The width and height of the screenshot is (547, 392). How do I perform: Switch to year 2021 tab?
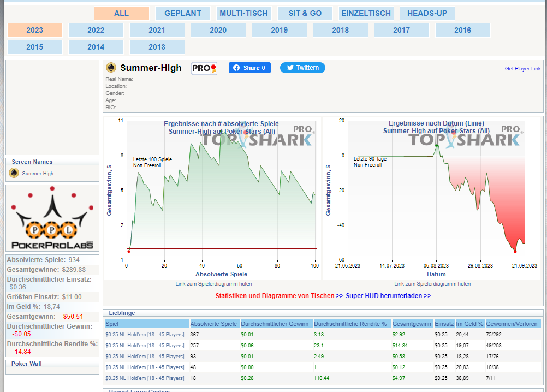(x=157, y=31)
